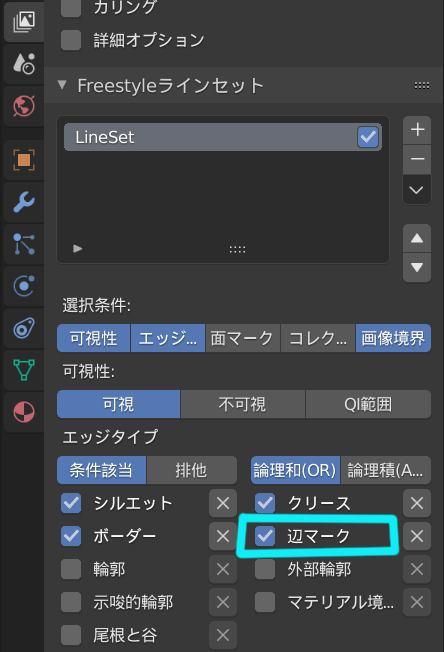Image resolution: width=444 pixels, height=652 pixels.
Task: Add a new line set with plus button
Action: click(x=417, y=130)
